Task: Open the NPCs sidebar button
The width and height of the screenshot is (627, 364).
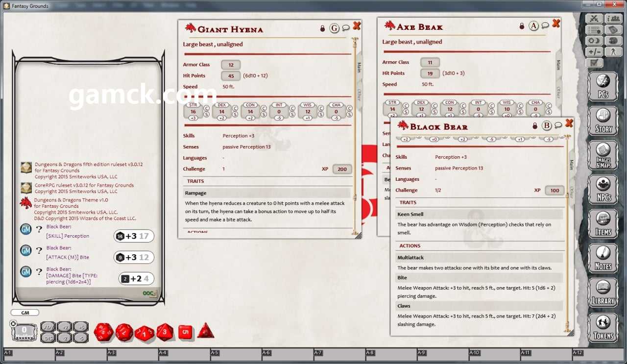Action: [603, 189]
